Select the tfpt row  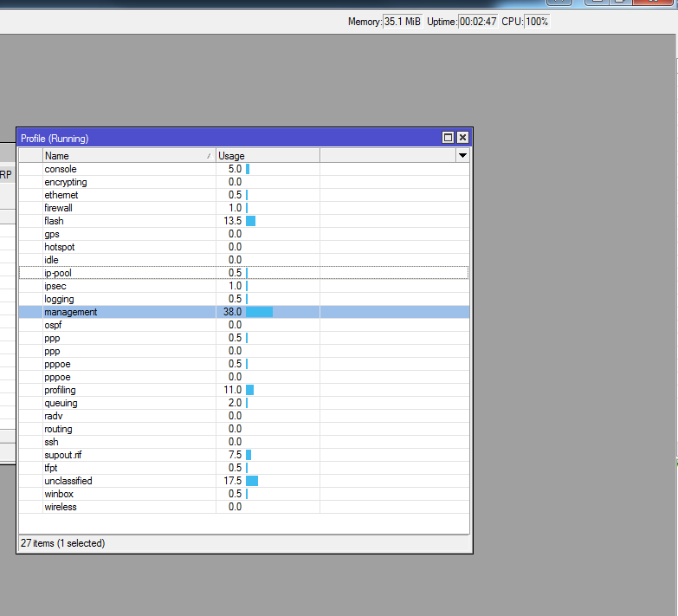(244, 468)
